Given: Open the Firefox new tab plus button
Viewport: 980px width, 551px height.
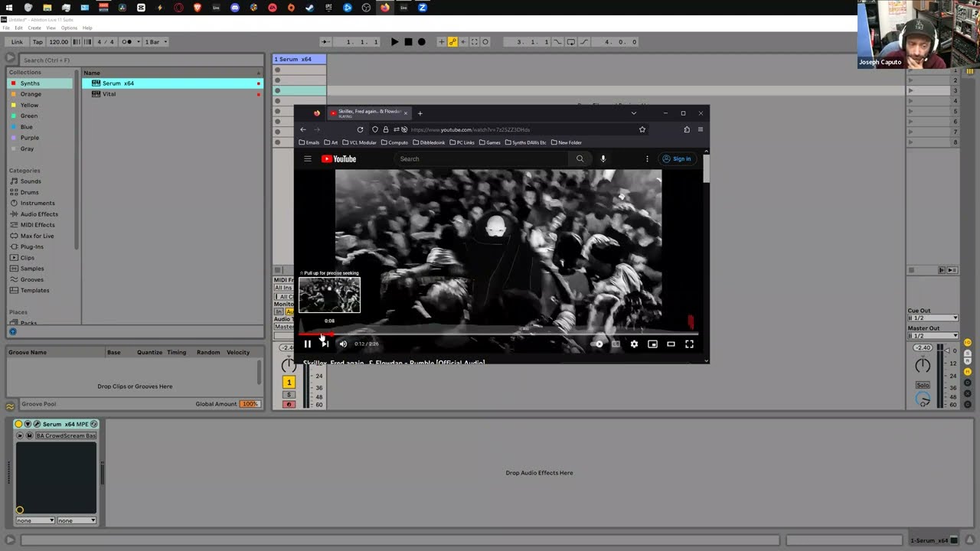Looking at the screenshot, I should tap(420, 113).
